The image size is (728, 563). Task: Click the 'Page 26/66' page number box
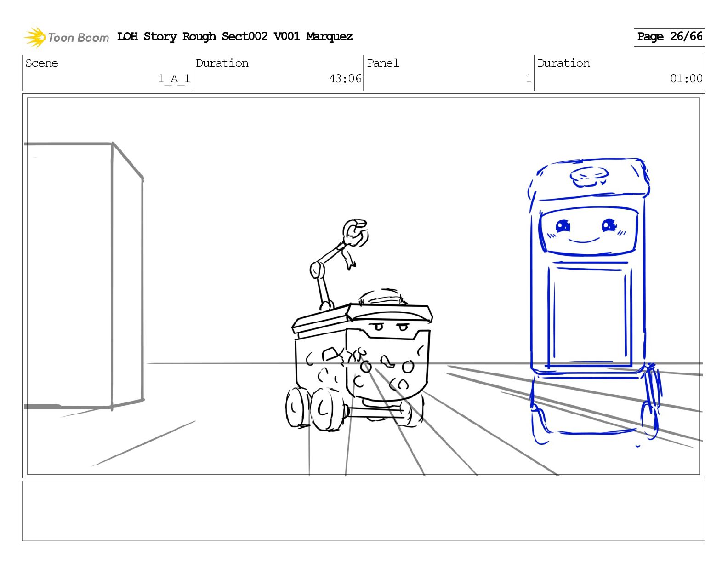[x=669, y=37]
